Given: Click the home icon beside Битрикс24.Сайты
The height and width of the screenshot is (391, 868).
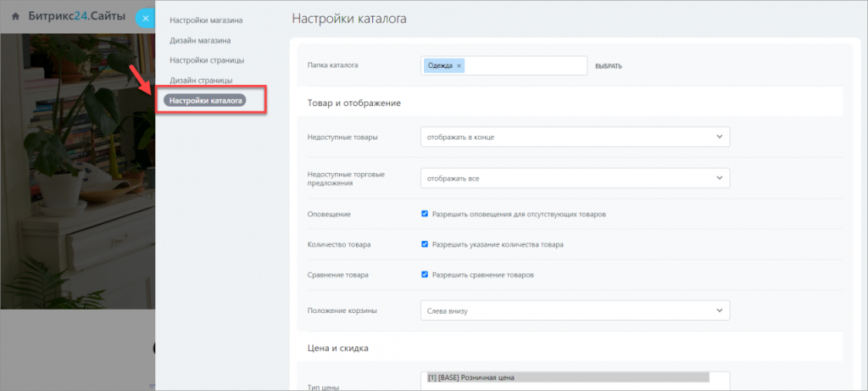Looking at the screenshot, I should 15,17.
